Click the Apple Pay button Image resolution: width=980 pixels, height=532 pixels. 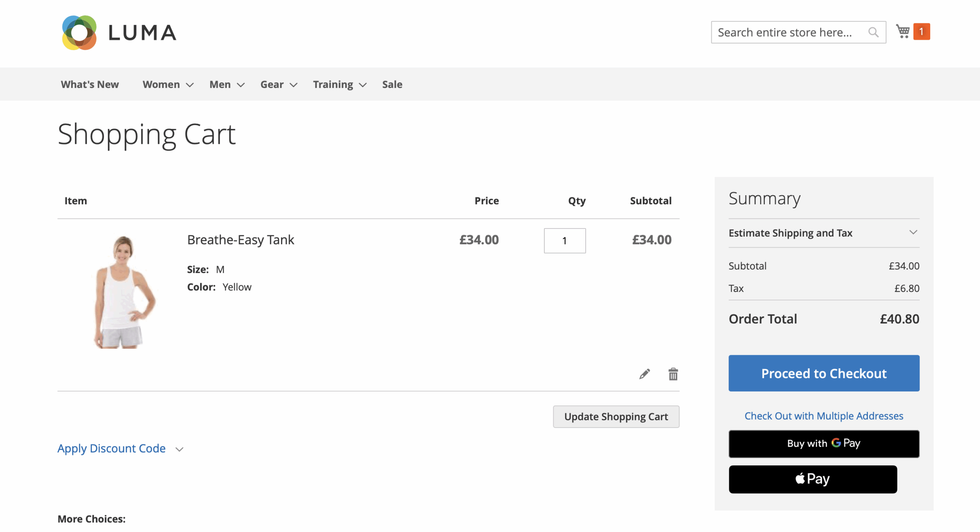pos(813,479)
